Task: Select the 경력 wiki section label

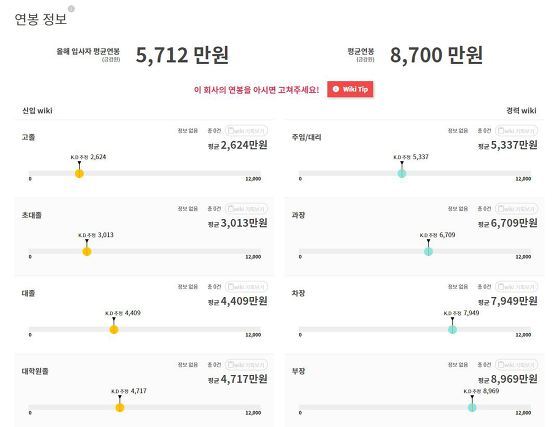Action: coord(521,110)
